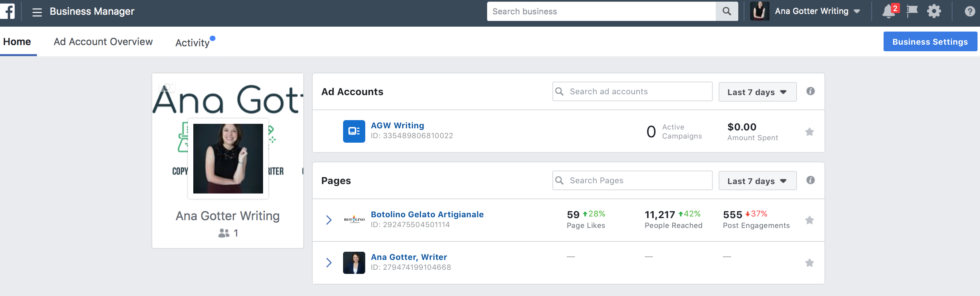Open Ad Accounts Last 7 days dropdown
The image size is (980, 296).
click(x=758, y=92)
